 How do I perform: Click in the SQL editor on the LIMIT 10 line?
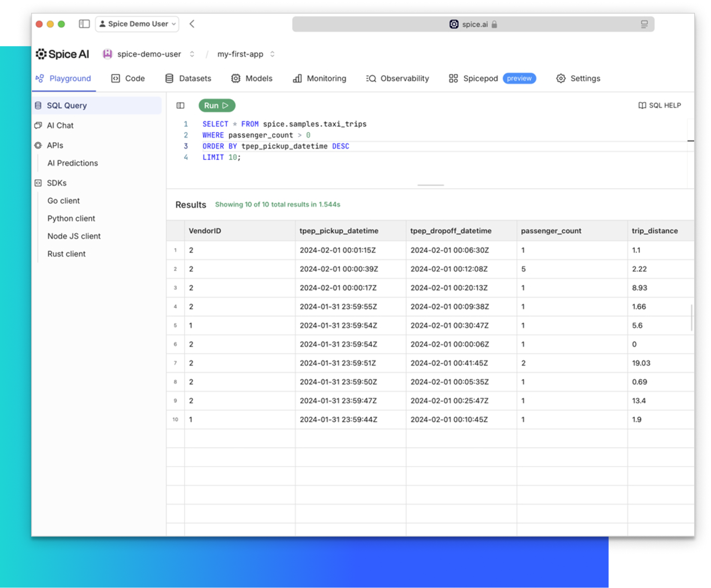click(x=221, y=157)
